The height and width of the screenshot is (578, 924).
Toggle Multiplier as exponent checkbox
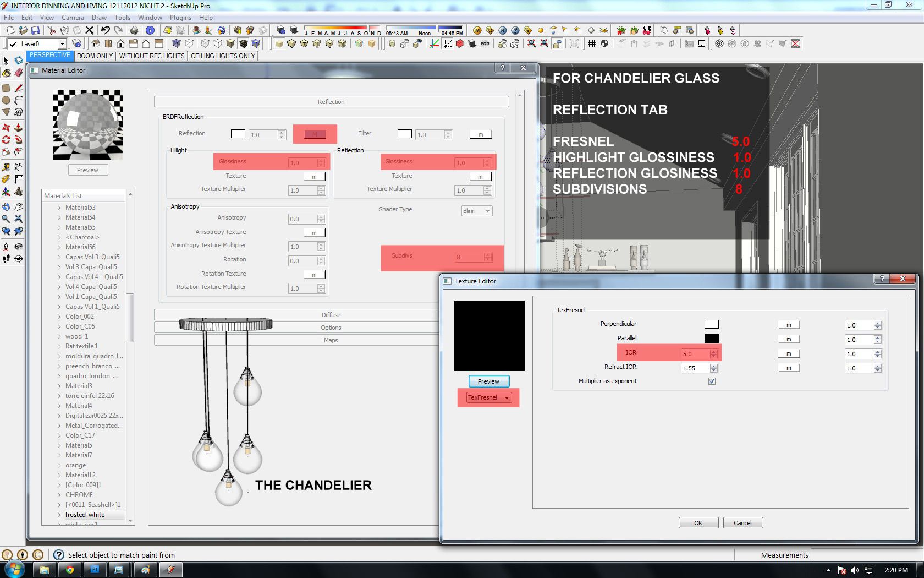pos(712,381)
